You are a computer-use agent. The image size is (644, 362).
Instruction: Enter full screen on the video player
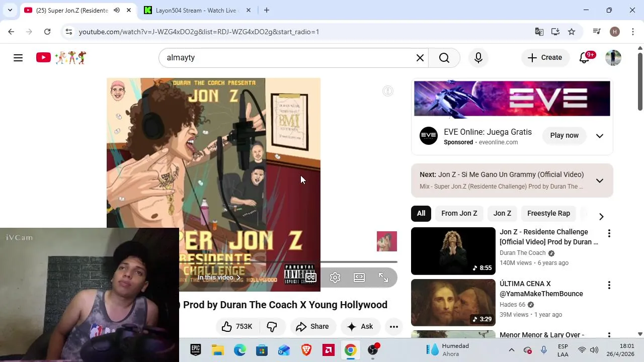point(383,278)
